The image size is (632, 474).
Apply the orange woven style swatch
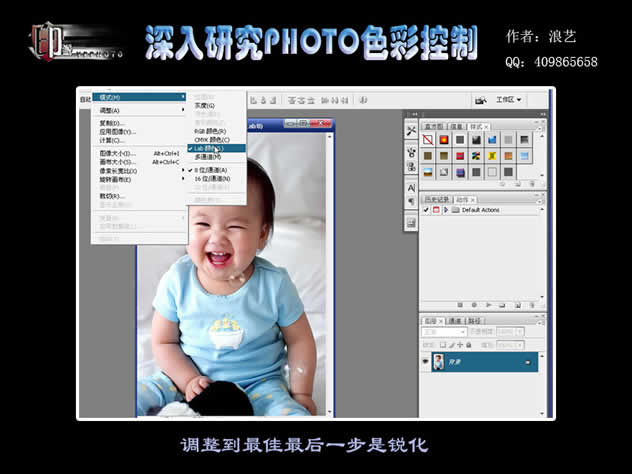(x=508, y=156)
